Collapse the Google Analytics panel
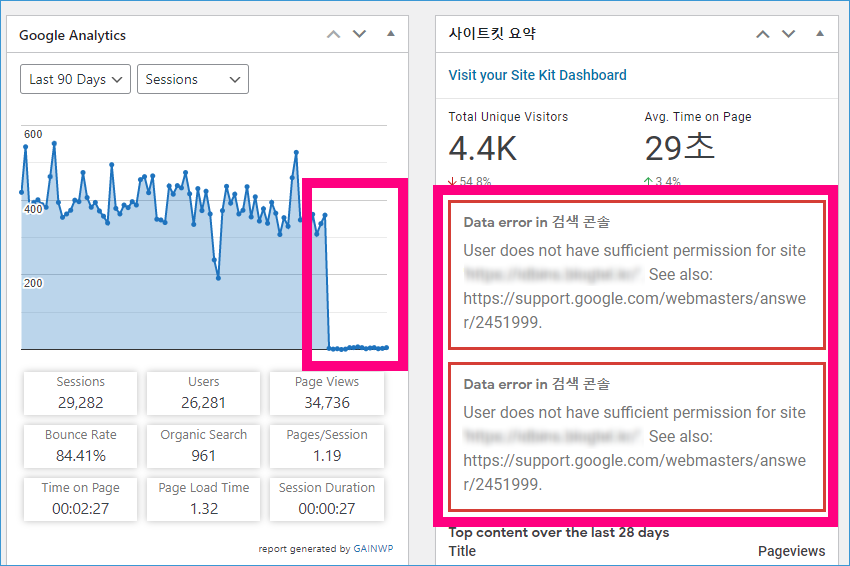The width and height of the screenshot is (850, 566). [390, 34]
